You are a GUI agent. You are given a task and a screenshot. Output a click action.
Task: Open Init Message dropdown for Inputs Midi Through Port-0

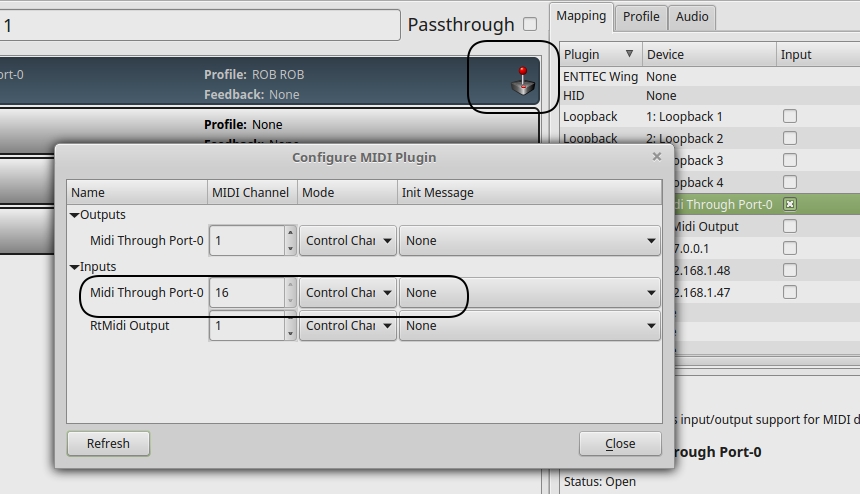coord(530,293)
